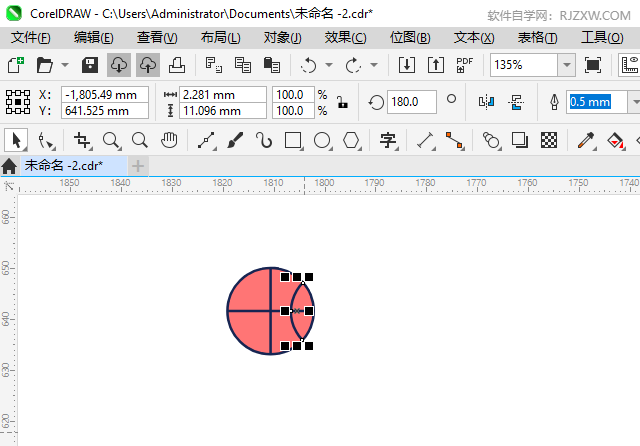Select the first Zoom magnifier tool

pyautogui.click(x=111, y=140)
